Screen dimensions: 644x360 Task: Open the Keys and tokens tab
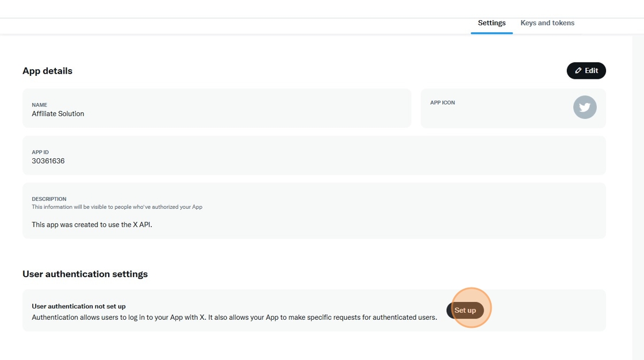tap(547, 23)
